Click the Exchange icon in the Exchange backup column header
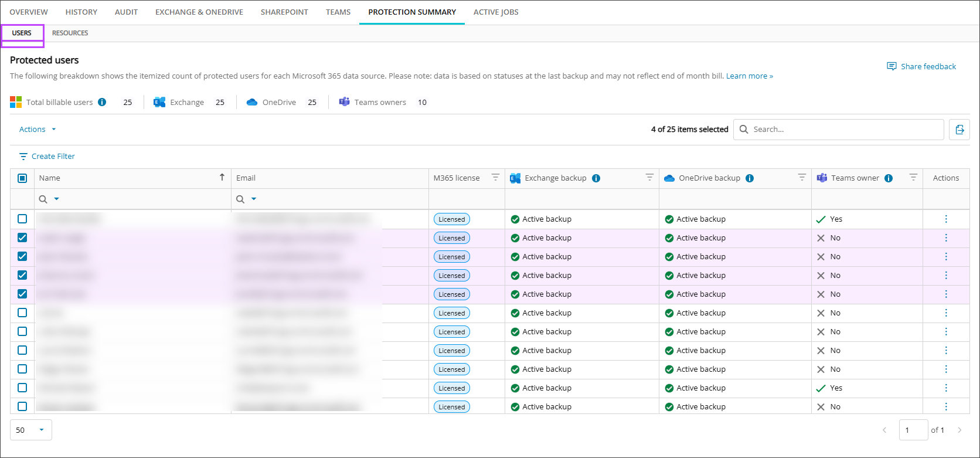The image size is (980, 458). tap(515, 178)
